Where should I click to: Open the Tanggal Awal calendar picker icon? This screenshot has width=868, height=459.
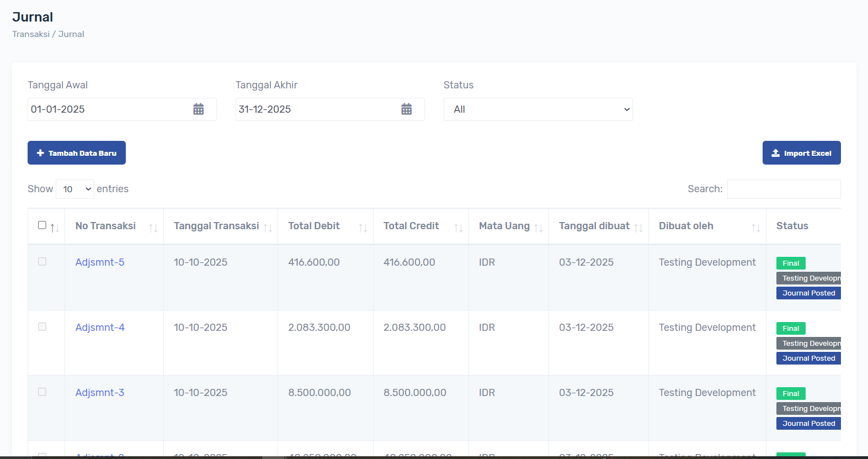pyautogui.click(x=199, y=109)
